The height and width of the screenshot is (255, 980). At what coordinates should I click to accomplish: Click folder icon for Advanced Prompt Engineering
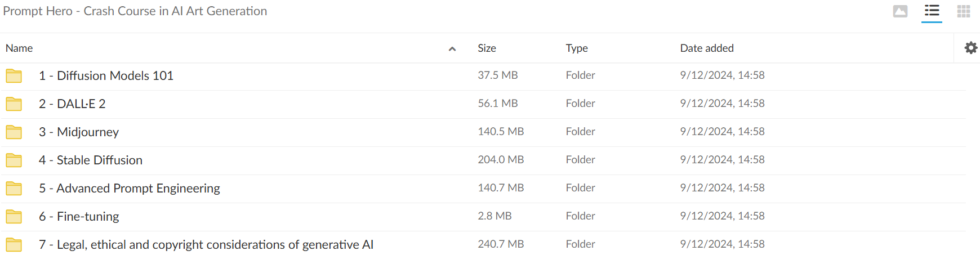pyautogui.click(x=14, y=188)
